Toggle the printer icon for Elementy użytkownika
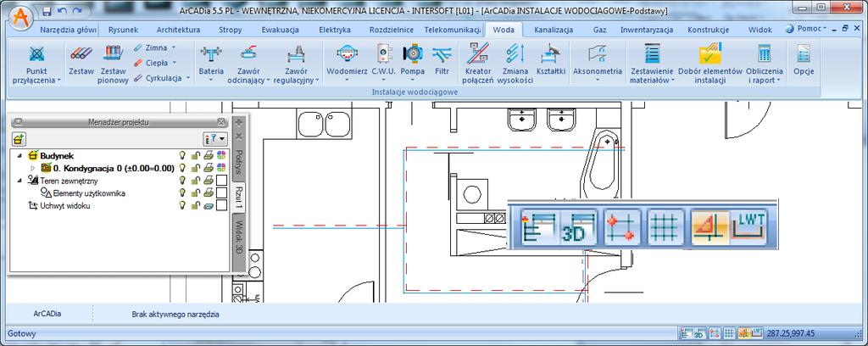This screenshot has height=346, width=868. (x=209, y=193)
